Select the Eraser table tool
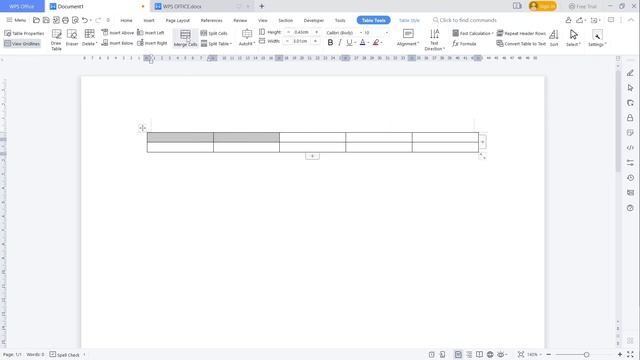This screenshot has width=640, height=360. pyautogui.click(x=72, y=38)
